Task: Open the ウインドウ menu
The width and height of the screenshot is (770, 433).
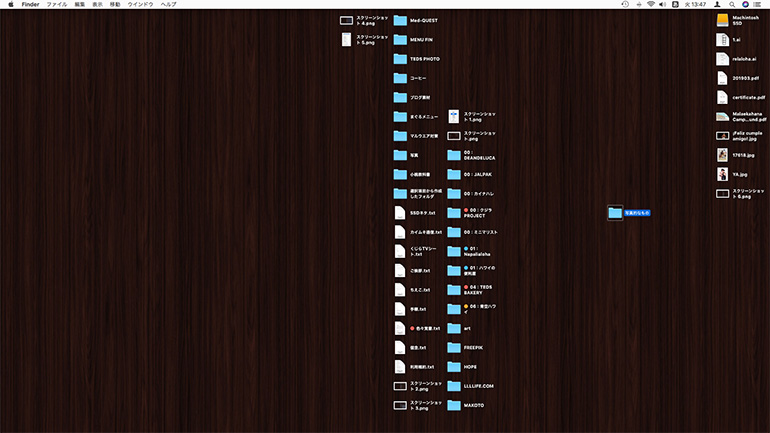Action: (x=140, y=4)
